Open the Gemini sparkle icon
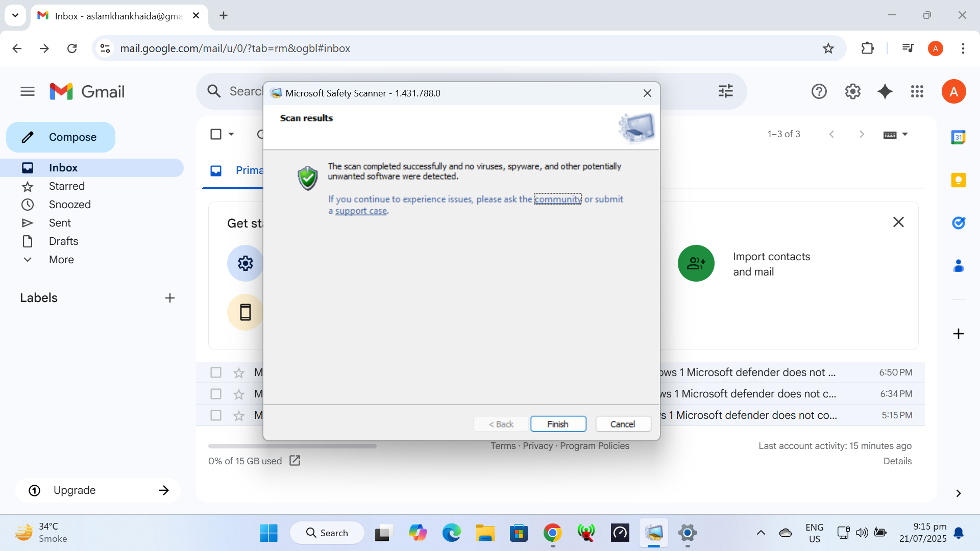 (x=885, y=91)
